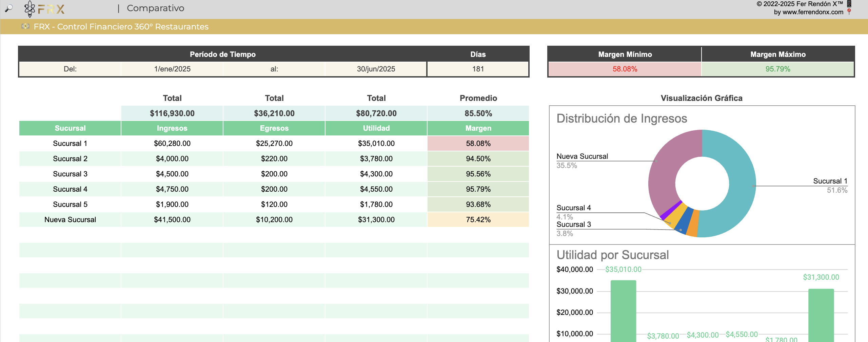The image size is (868, 342).
Task: Click the Visualización Gráfica heading
Action: [702, 98]
